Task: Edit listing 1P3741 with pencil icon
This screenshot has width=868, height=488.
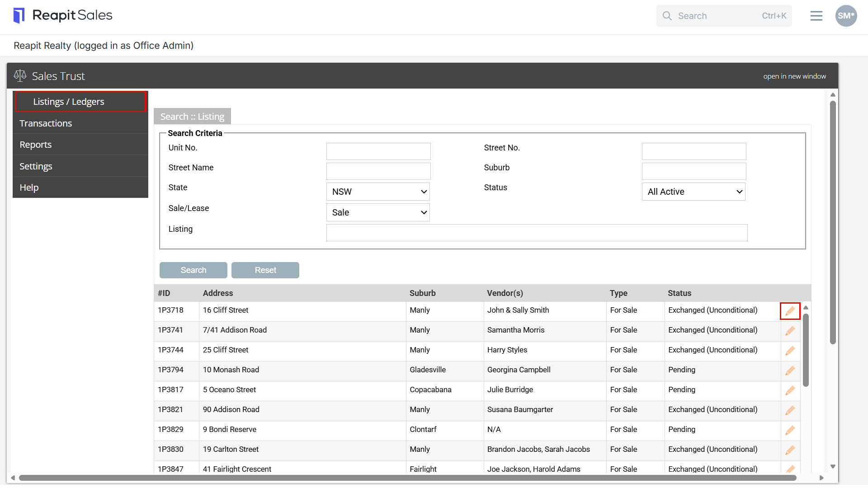Action: pos(790,331)
